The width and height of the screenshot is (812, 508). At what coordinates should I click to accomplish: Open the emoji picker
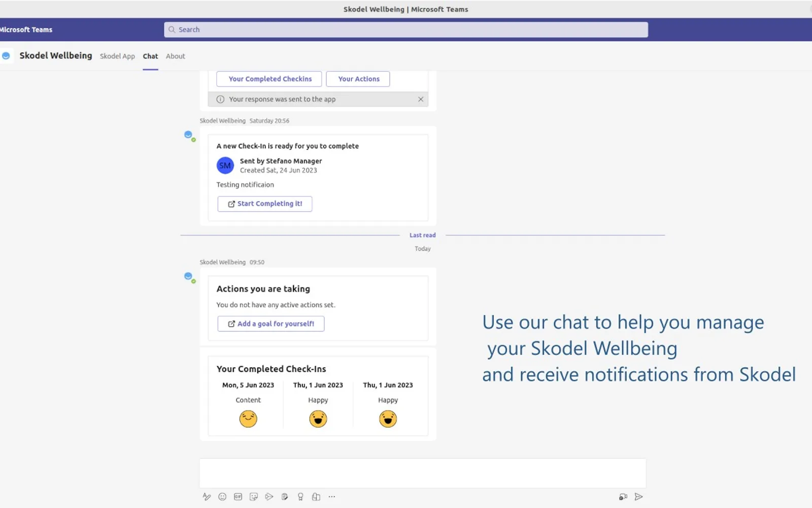tap(222, 497)
